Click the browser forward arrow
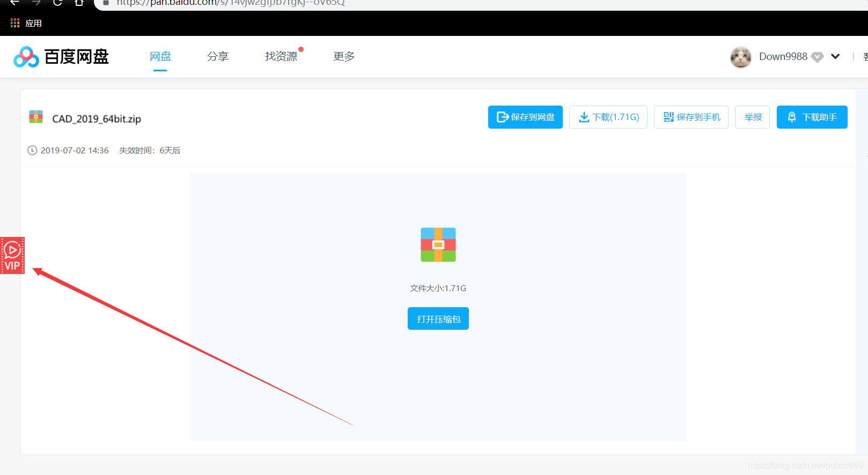 click(x=36, y=2)
